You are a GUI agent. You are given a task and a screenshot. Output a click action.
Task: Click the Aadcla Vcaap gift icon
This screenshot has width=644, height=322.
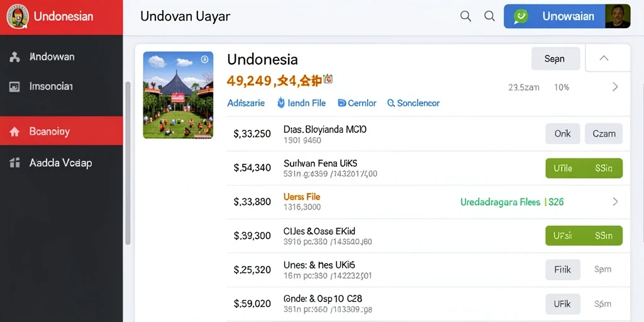click(14, 163)
